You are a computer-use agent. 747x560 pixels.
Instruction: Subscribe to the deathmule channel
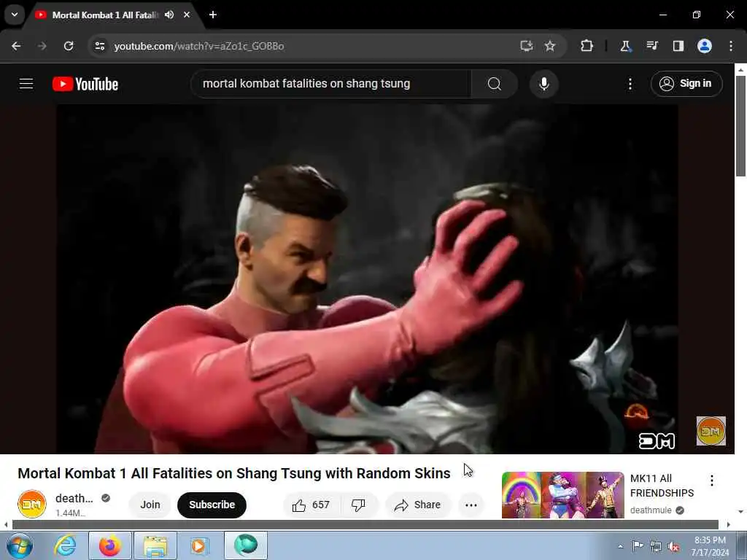(212, 505)
